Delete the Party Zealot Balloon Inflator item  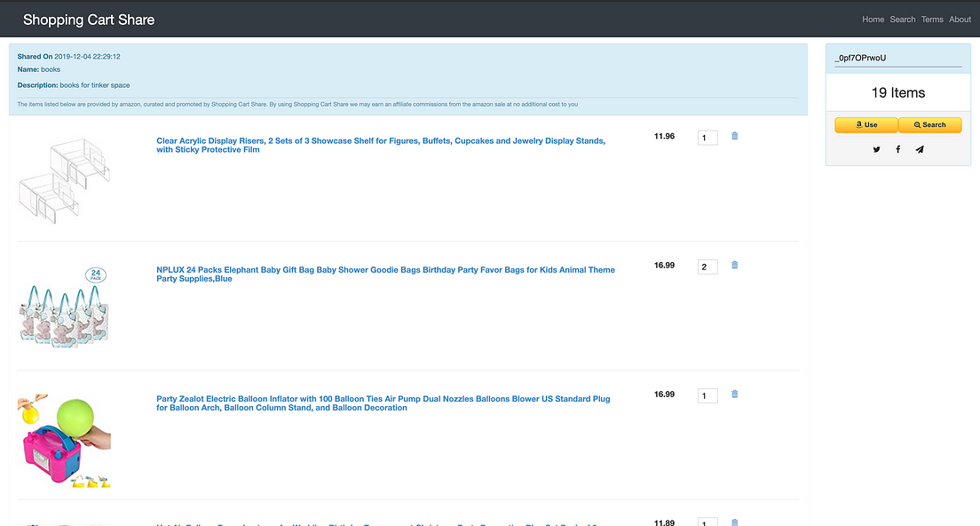coord(734,394)
